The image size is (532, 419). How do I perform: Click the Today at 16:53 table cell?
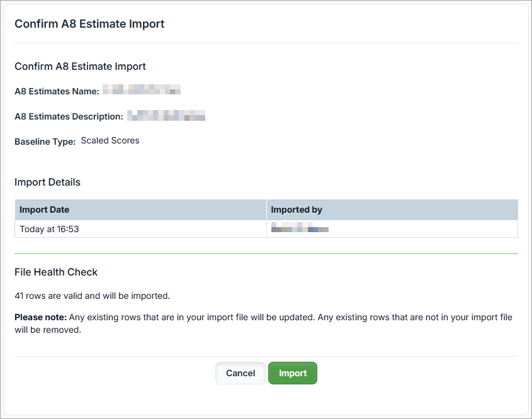click(x=49, y=229)
